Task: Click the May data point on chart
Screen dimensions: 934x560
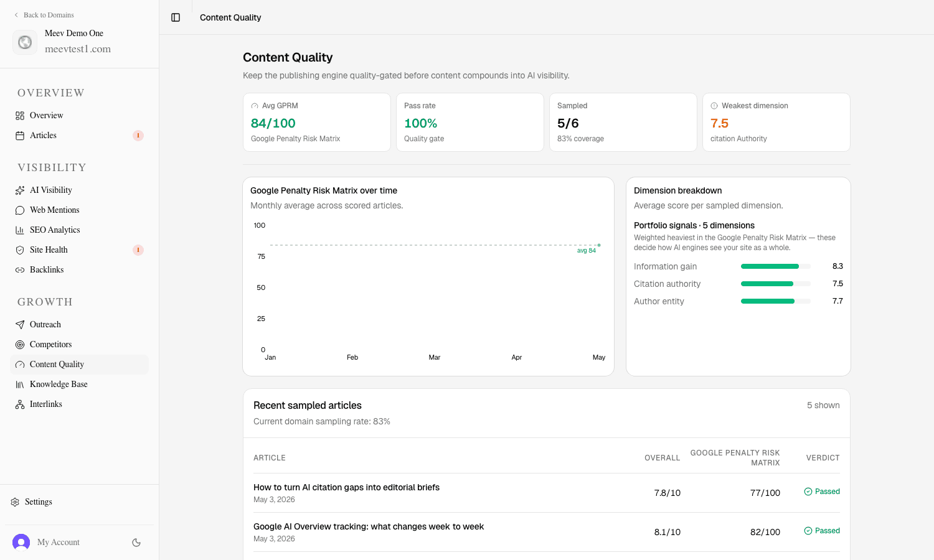Action: tap(599, 245)
